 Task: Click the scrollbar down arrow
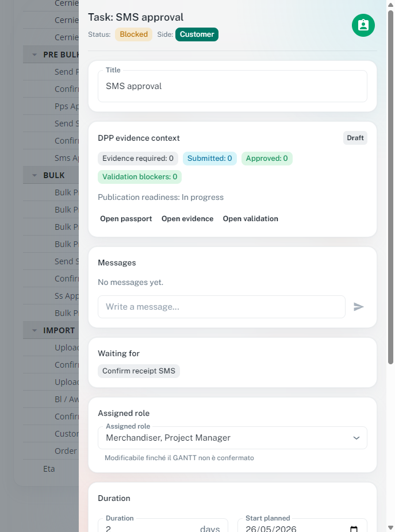tap(391, 527)
